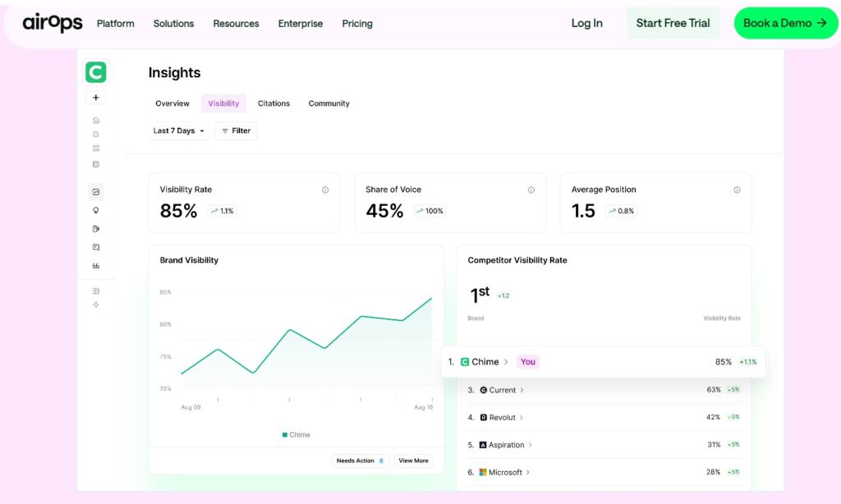Click the sidebar icon below the lightbulb

[x=96, y=229]
